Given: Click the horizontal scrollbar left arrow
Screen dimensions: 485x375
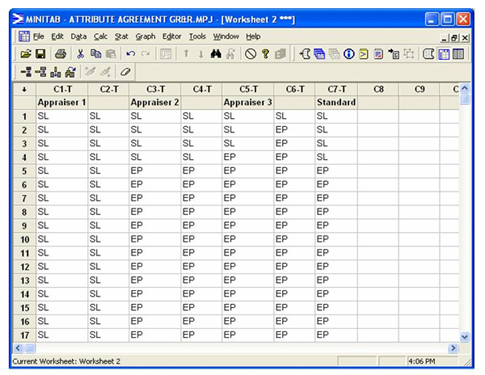Looking at the screenshot, I should pos(18,348).
